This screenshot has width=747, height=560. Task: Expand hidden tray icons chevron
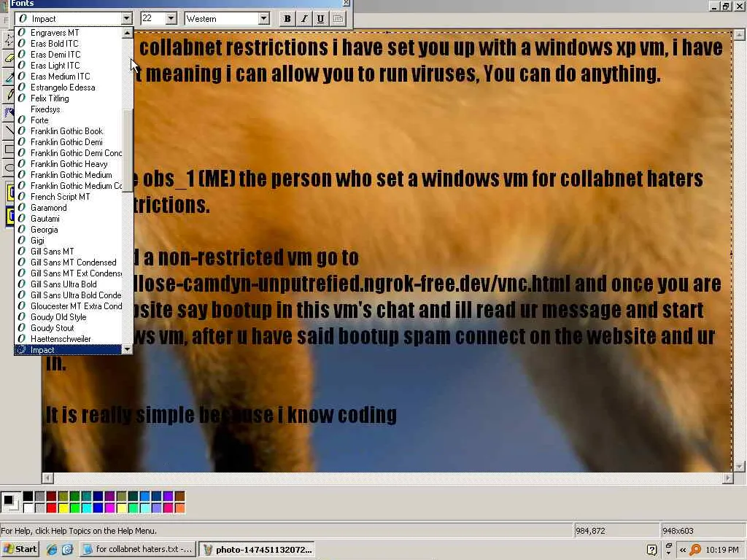683,550
